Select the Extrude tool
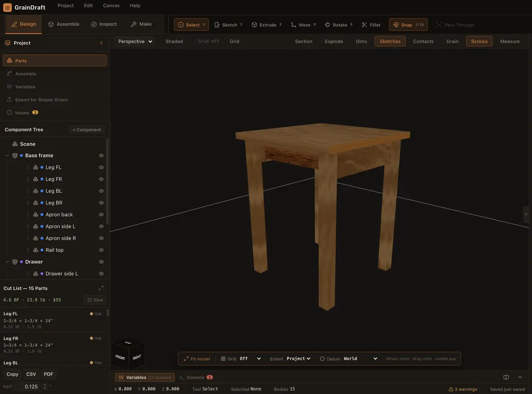The image size is (532, 394). (266, 25)
